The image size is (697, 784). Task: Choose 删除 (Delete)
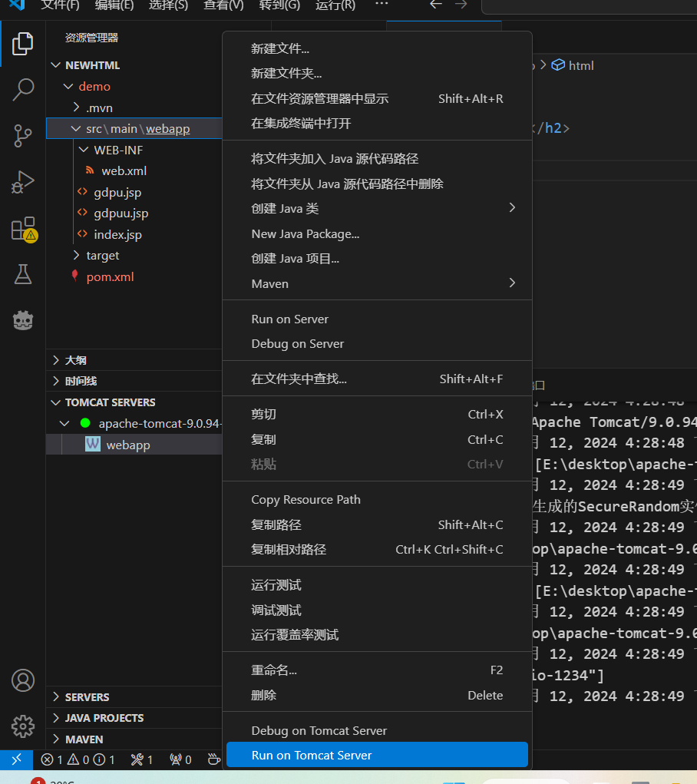click(x=377, y=695)
